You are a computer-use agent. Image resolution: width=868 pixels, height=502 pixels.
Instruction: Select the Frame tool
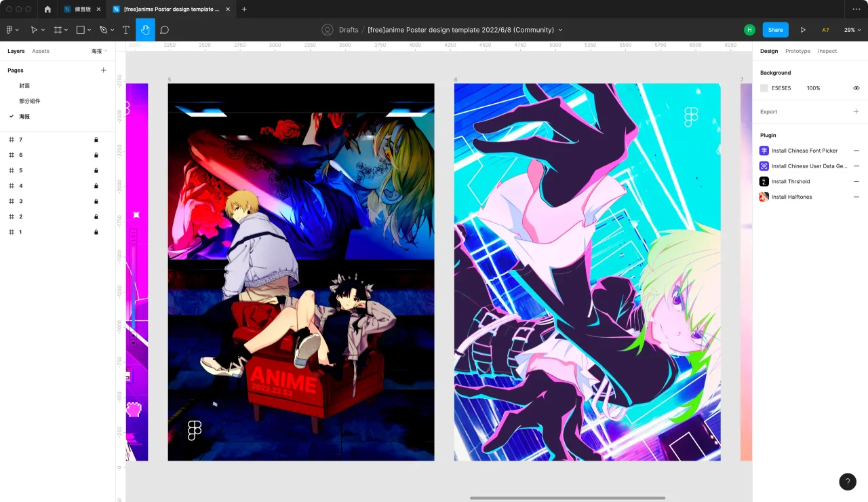pos(58,30)
